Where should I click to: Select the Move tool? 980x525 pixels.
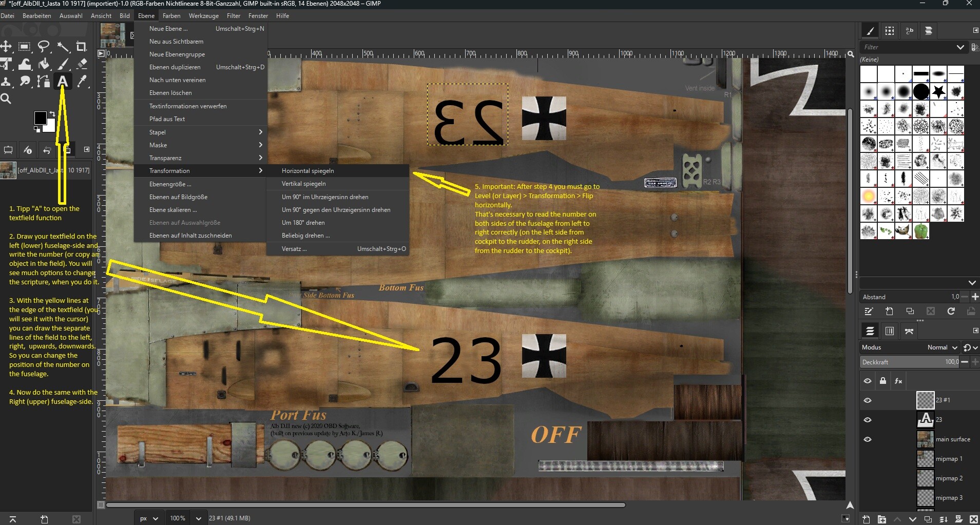(6, 47)
